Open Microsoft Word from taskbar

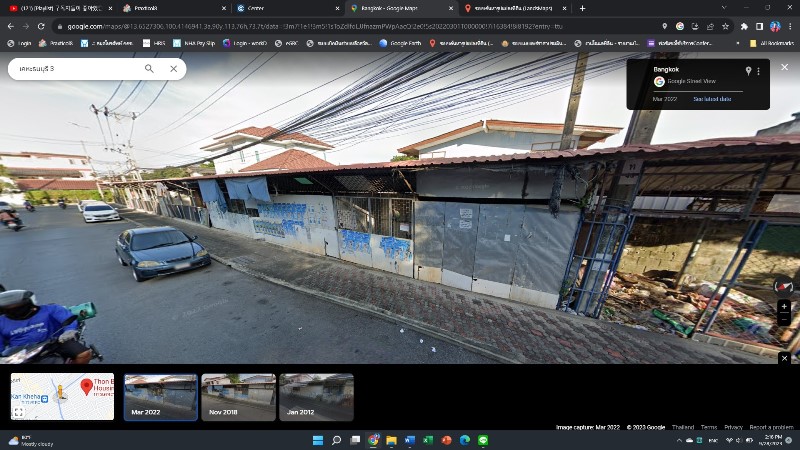(410, 440)
